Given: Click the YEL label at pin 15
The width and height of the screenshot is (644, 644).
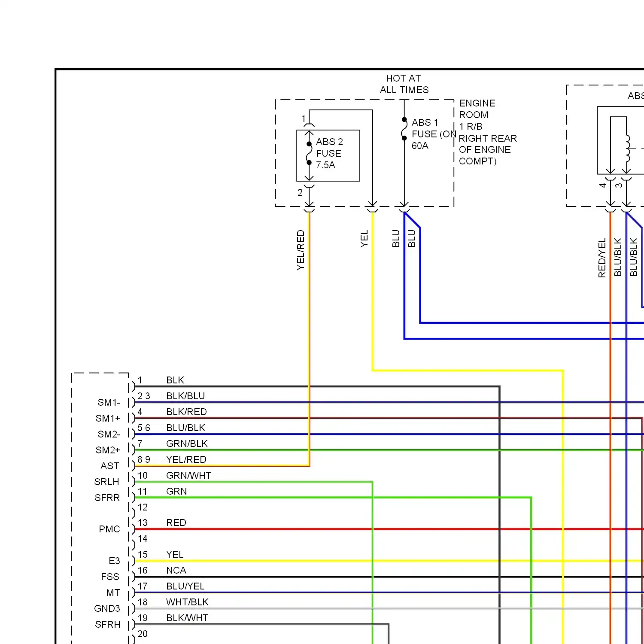Looking at the screenshot, I should 175,554.
